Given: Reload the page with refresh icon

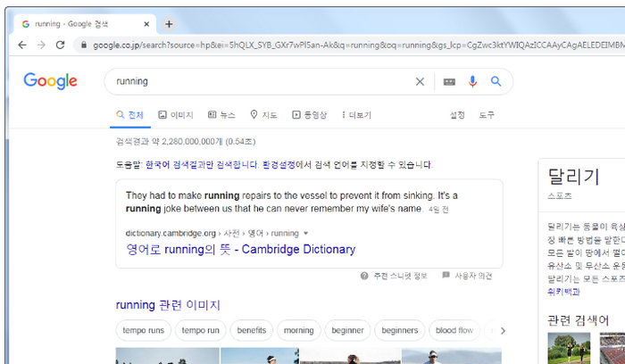Looking at the screenshot, I should coord(60,45).
